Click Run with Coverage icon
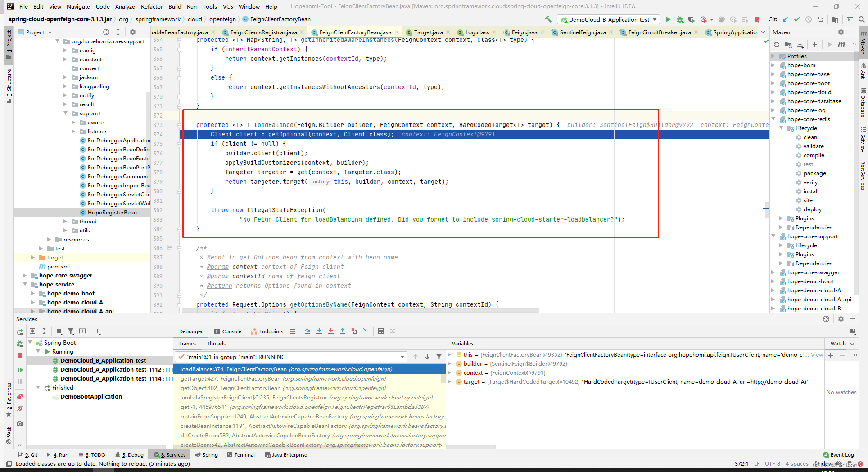The height and width of the screenshot is (472, 868). click(x=692, y=19)
